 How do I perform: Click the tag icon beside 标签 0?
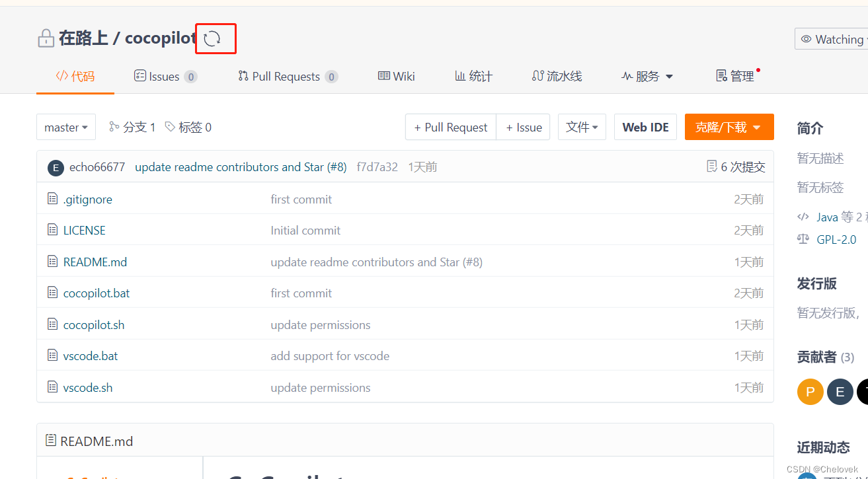(170, 127)
